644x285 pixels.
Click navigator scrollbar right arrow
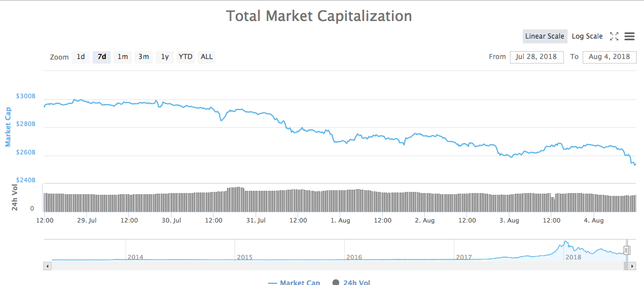[x=632, y=265]
